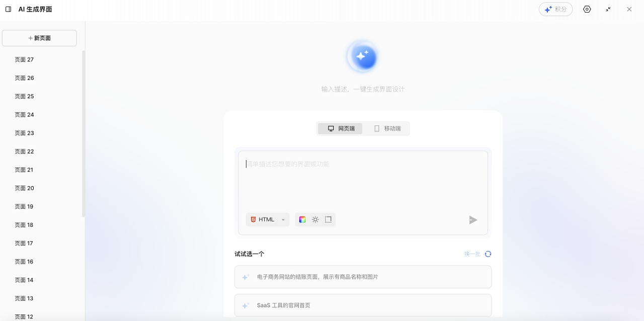644x321 pixels.
Task: Open settings via the gear icon
Action: tap(587, 9)
